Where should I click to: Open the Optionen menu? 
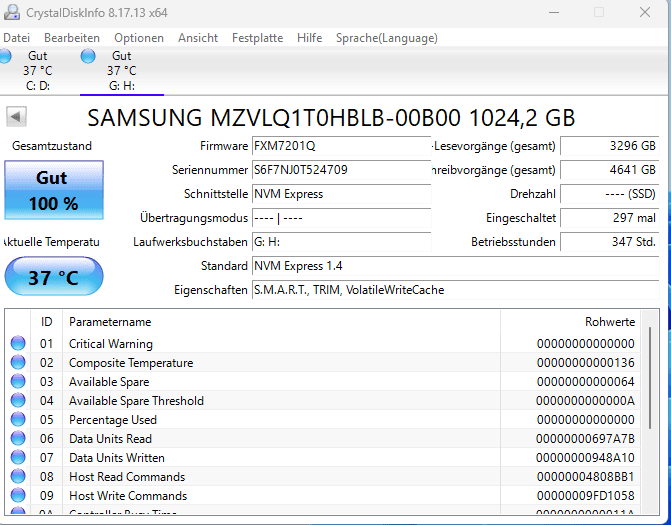click(x=139, y=38)
